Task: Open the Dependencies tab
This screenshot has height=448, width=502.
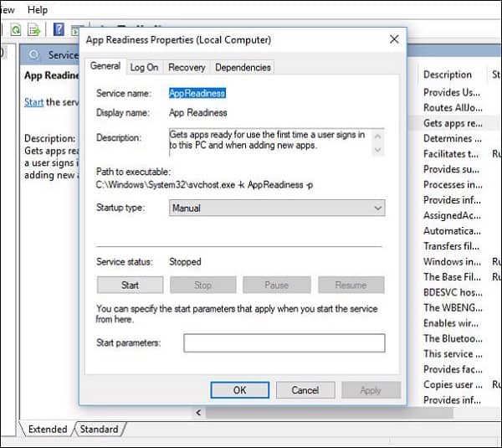Action: coord(243,67)
